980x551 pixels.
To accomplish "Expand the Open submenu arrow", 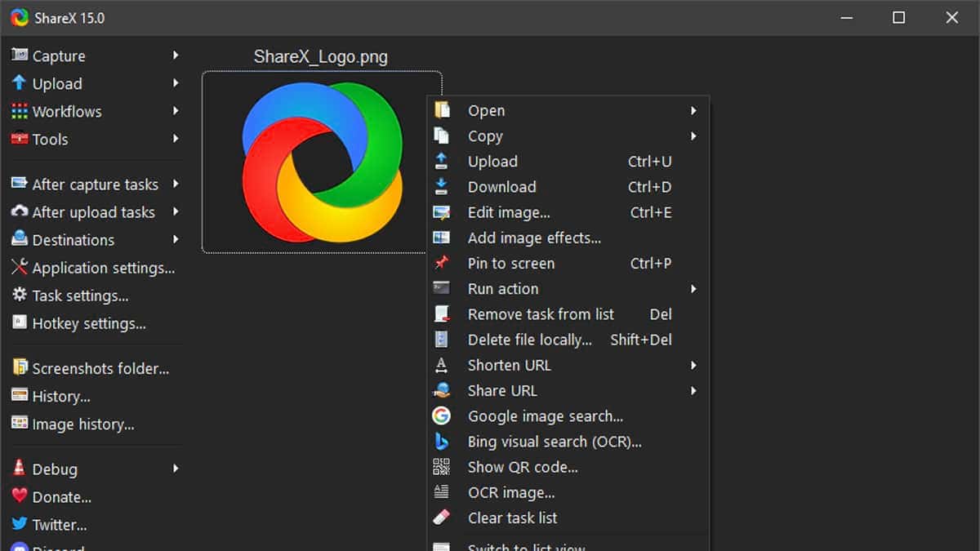I will 693,109.
